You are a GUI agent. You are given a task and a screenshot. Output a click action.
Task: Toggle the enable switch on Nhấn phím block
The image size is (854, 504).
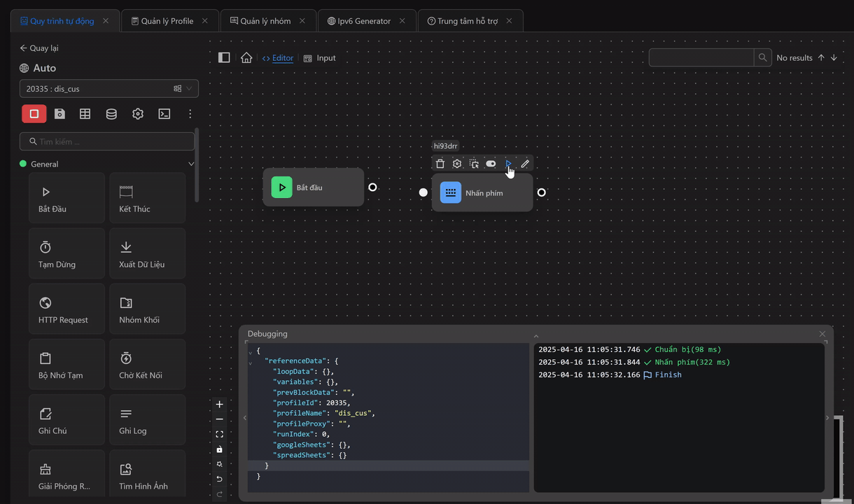coord(491,164)
